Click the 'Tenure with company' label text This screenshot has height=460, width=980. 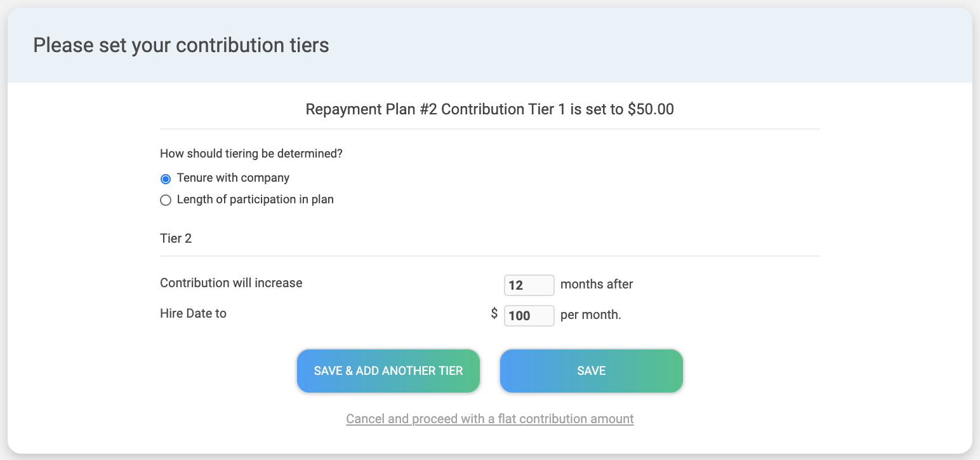click(x=233, y=178)
